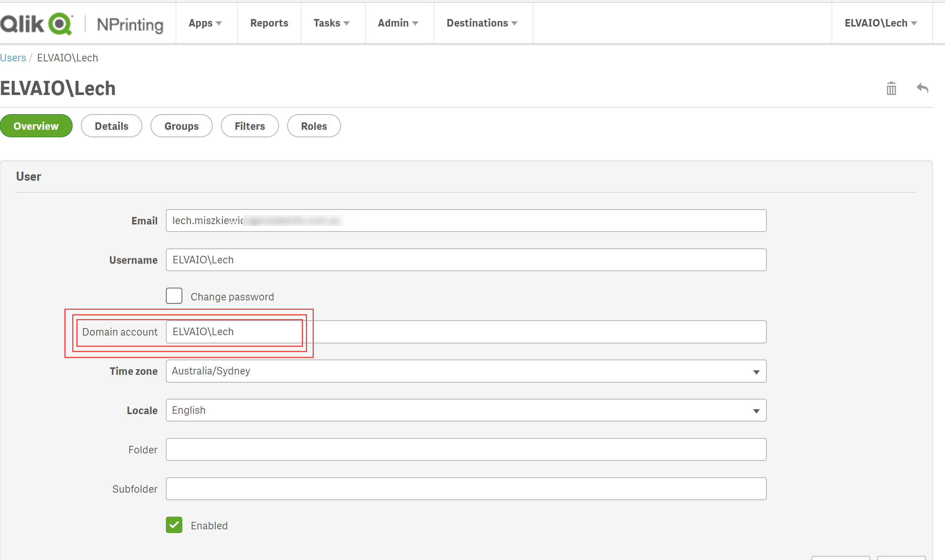Click into the Subfolder input field
945x560 pixels.
(466, 489)
